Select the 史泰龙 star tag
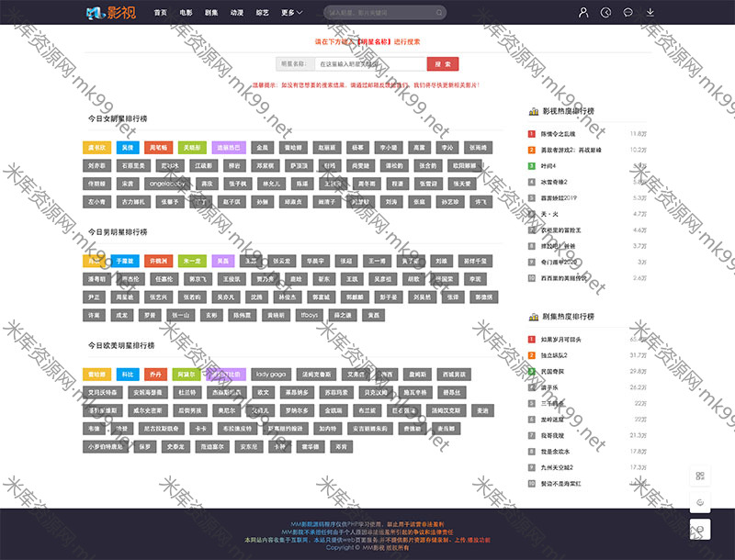The image size is (735, 560). pos(175,447)
